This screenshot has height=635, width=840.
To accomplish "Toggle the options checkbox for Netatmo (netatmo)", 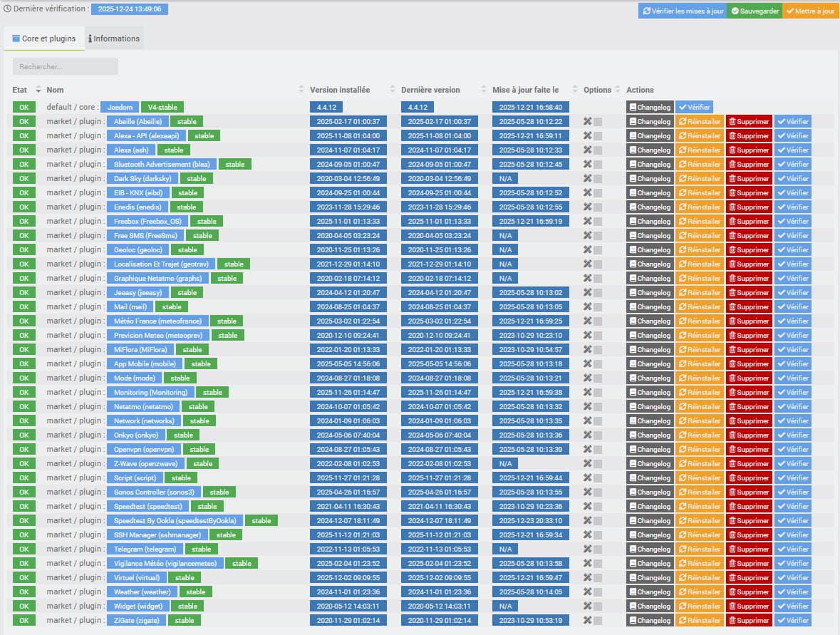I will coord(598,407).
